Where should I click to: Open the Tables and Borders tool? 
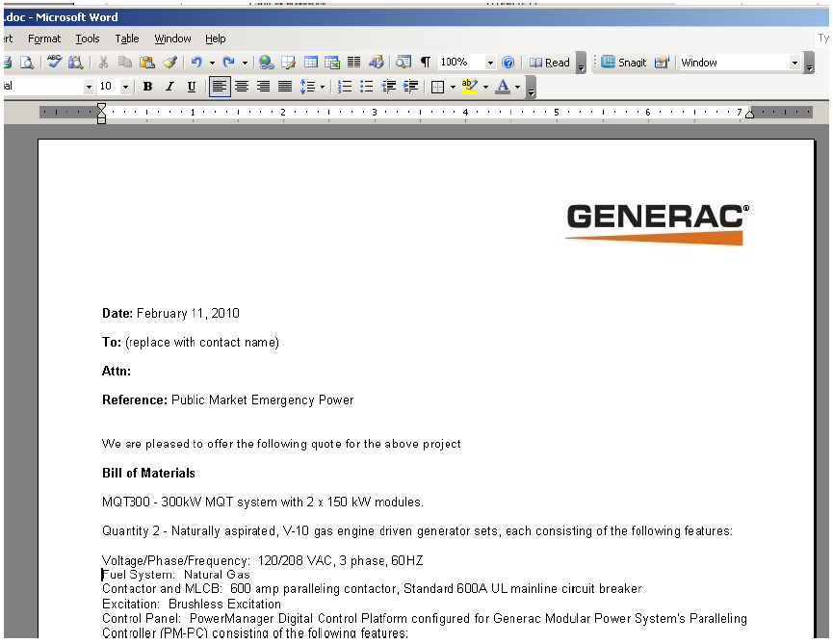click(289, 63)
